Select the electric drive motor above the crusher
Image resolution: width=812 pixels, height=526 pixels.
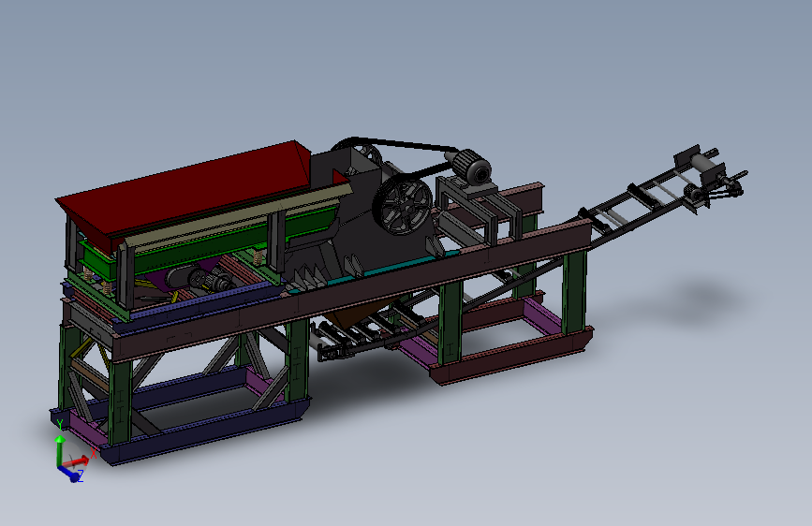tap(470, 167)
